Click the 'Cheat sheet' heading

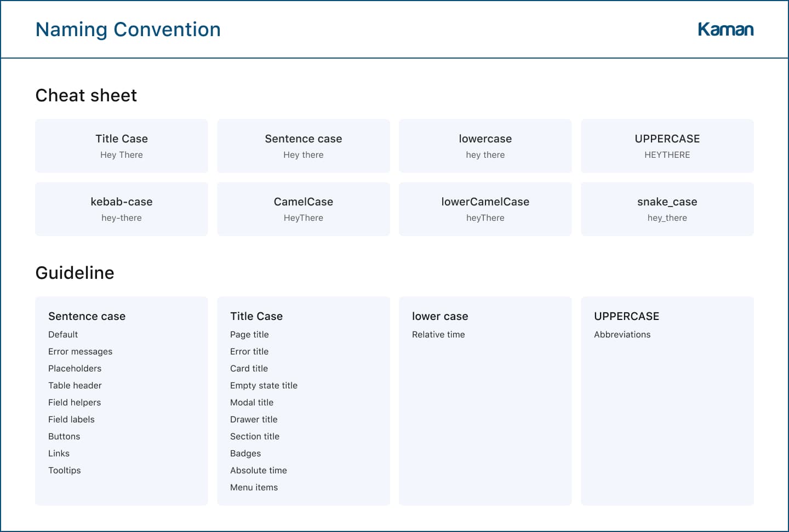[86, 95]
